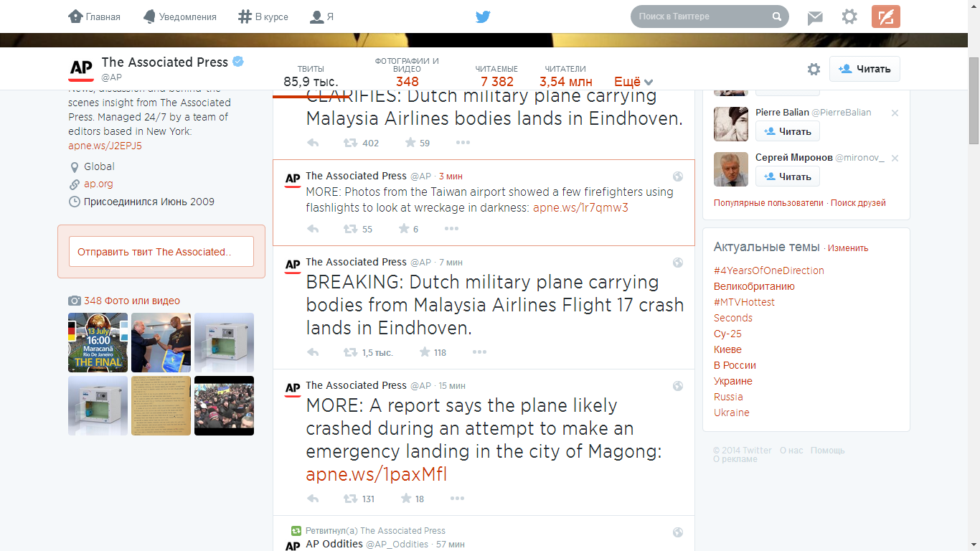The width and height of the screenshot is (980, 551).
Task: Follow The Associated Press with Читать button
Action: [x=864, y=69]
